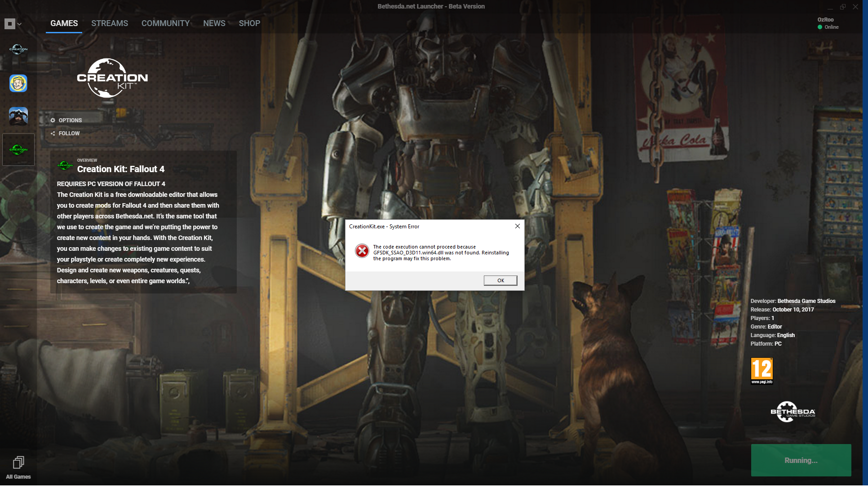The height and width of the screenshot is (489, 868).
Task: Expand the launcher menu dropdown arrow
Action: pyautogui.click(x=19, y=24)
